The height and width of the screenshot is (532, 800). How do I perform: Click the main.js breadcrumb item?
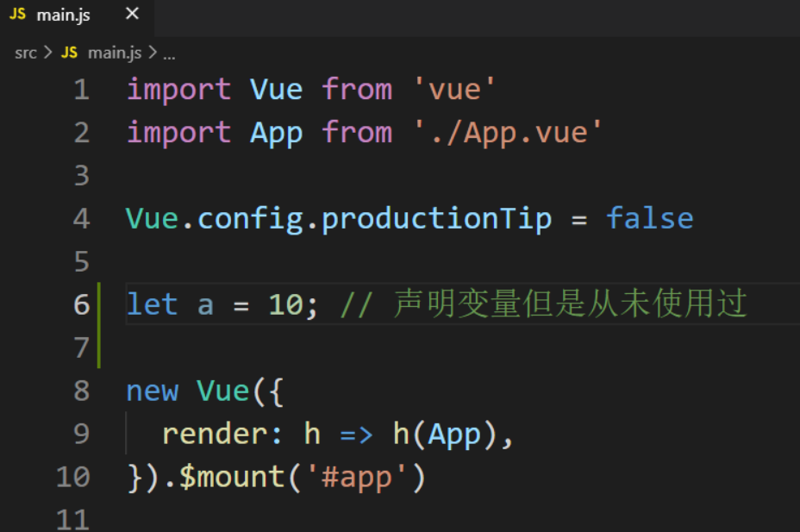click(115, 53)
